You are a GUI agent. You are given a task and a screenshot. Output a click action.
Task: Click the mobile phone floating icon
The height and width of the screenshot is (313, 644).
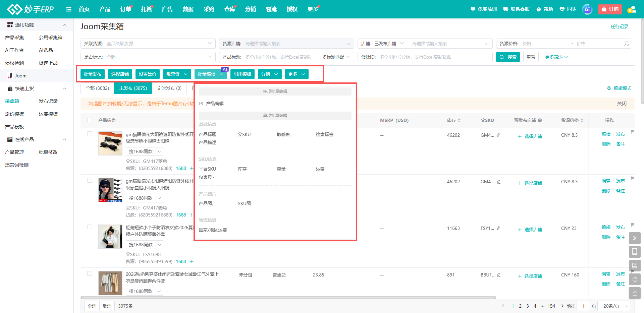tap(635, 252)
